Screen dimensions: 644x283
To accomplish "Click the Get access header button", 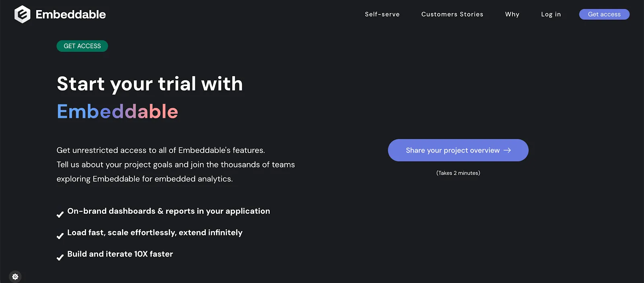I will pos(604,14).
